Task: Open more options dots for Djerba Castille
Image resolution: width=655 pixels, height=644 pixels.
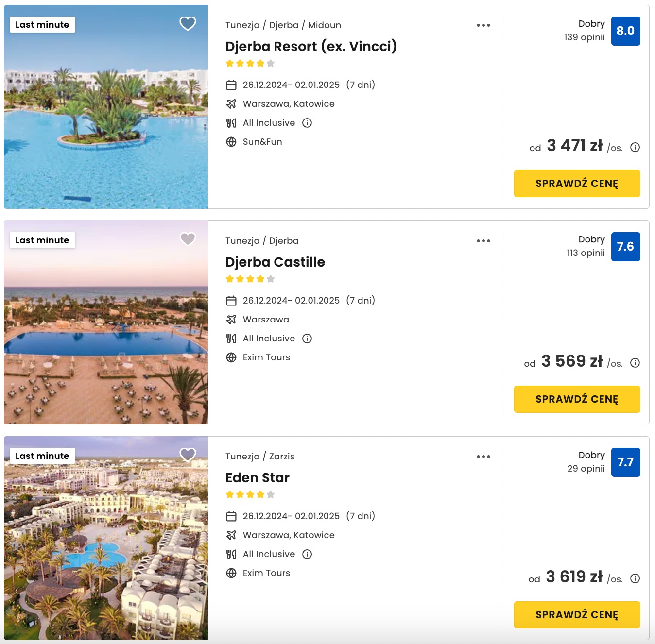Action: pos(483,241)
